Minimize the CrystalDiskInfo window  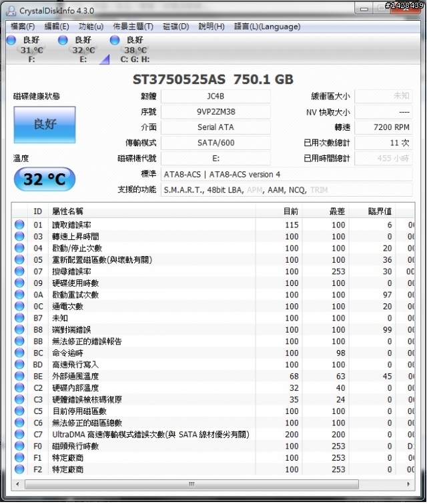[x=364, y=9]
